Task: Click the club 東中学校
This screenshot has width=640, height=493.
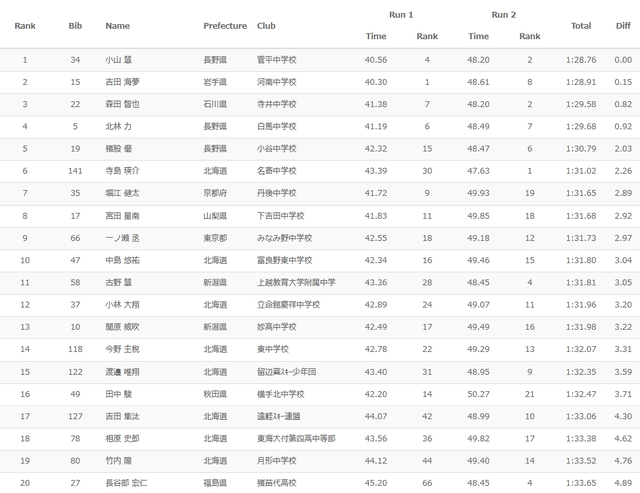Action: (273, 349)
